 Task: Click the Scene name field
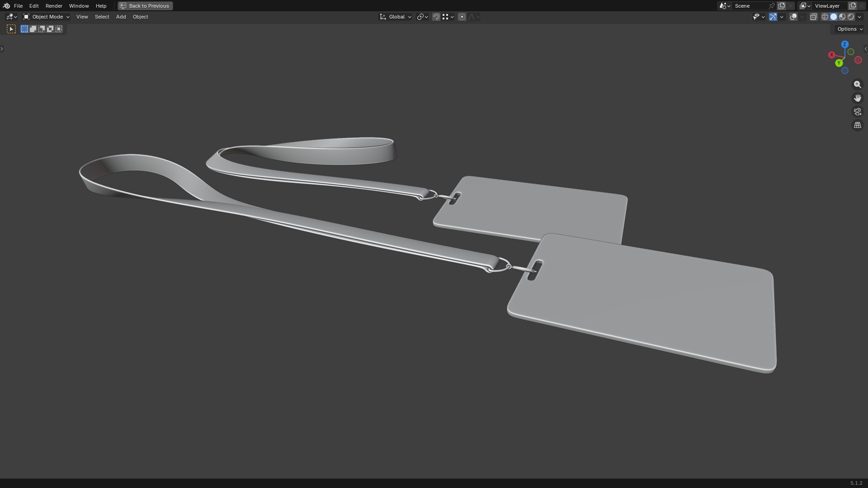[750, 6]
